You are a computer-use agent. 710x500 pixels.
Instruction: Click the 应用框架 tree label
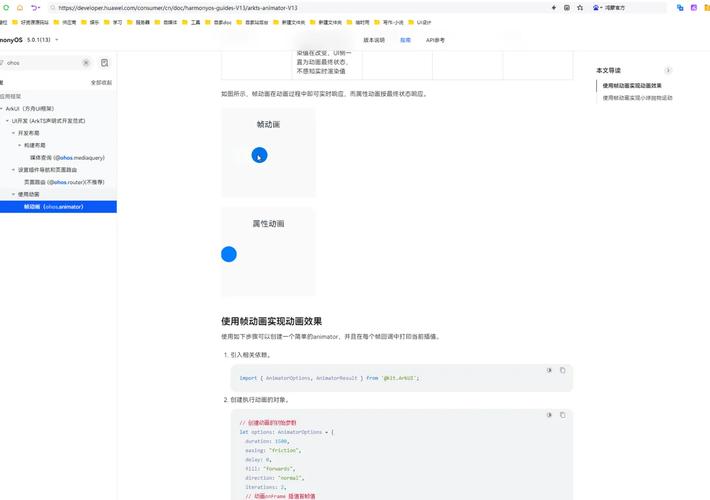tap(10, 96)
